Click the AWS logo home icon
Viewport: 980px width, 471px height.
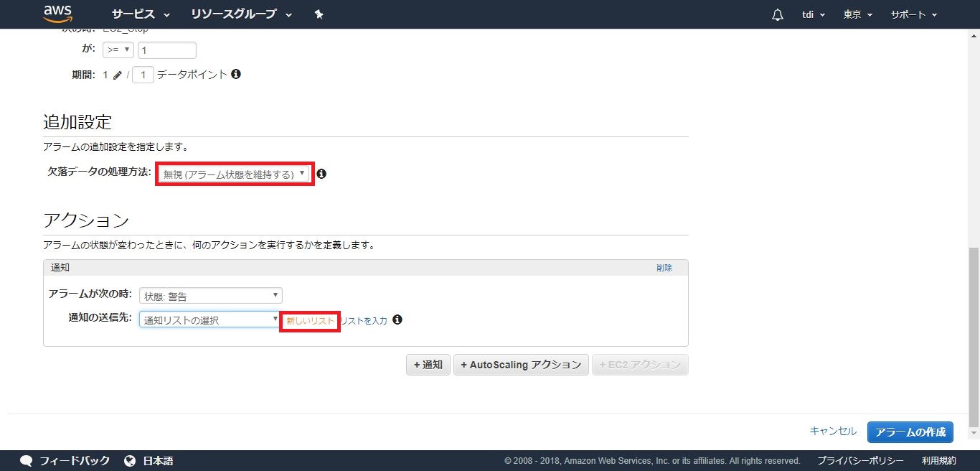pos(57,14)
